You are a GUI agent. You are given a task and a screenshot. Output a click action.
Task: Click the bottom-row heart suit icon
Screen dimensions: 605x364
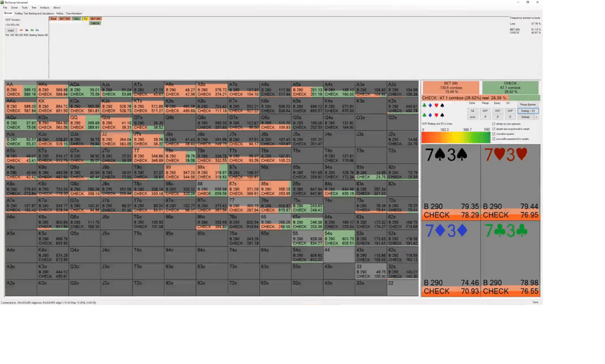(436, 115)
